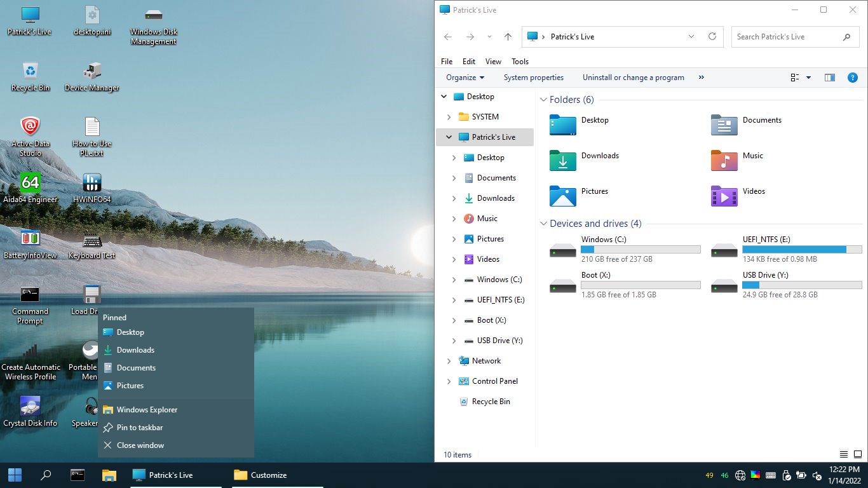Image resolution: width=868 pixels, height=488 pixels.
Task: Select the Music folder in content pane
Action: pyautogui.click(x=737, y=161)
